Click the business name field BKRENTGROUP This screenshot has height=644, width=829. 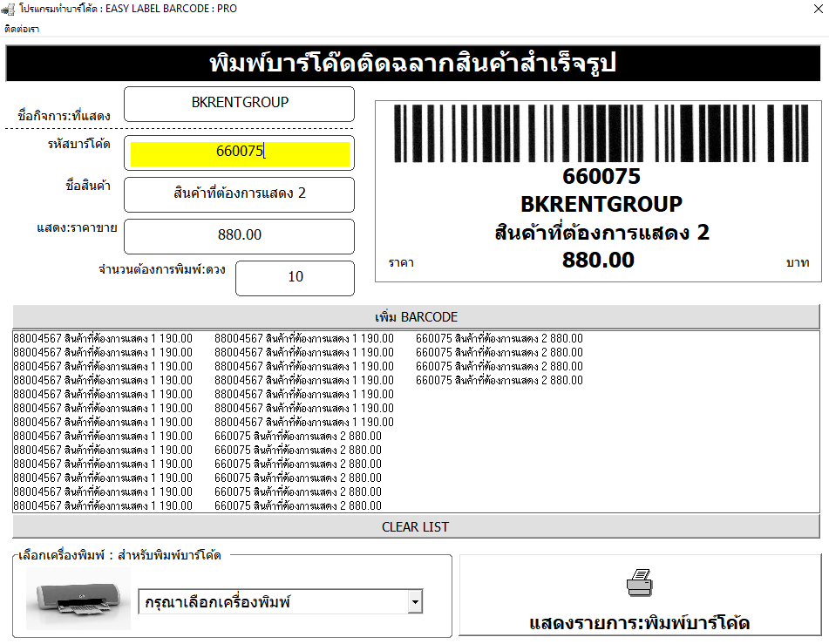240,105
